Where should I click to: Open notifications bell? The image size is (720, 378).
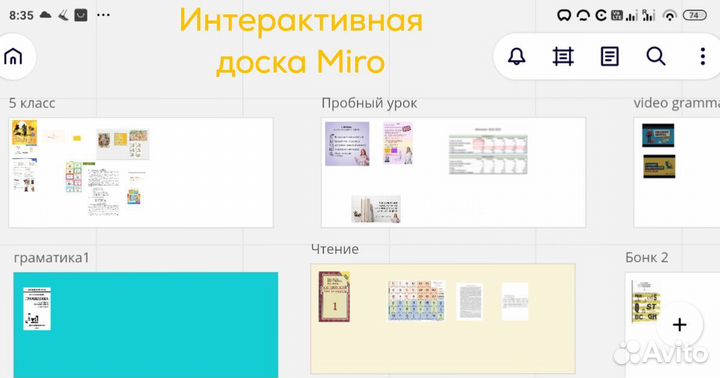click(517, 56)
